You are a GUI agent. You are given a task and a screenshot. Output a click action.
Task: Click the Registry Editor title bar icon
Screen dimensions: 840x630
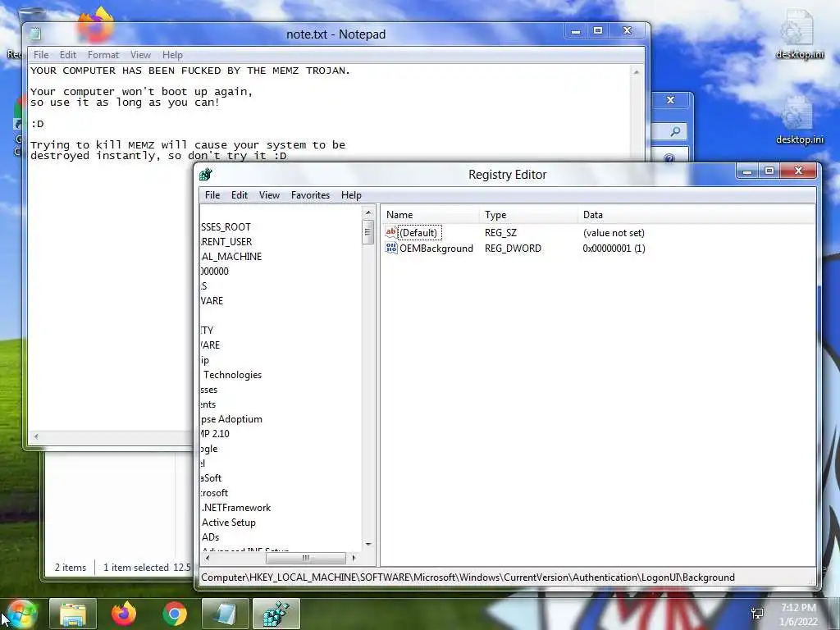(x=206, y=175)
